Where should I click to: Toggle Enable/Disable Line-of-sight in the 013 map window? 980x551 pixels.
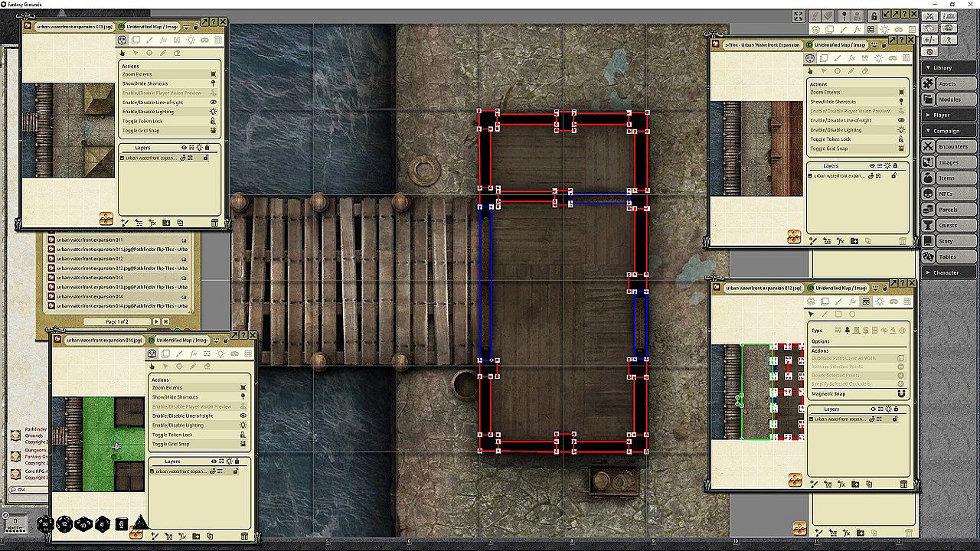pyautogui.click(x=169, y=103)
